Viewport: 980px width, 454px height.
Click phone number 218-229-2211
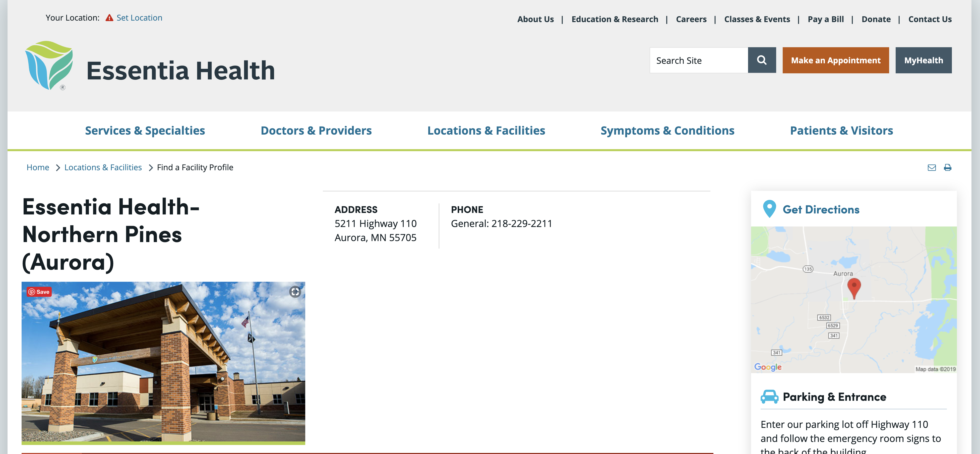(x=522, y=223)
